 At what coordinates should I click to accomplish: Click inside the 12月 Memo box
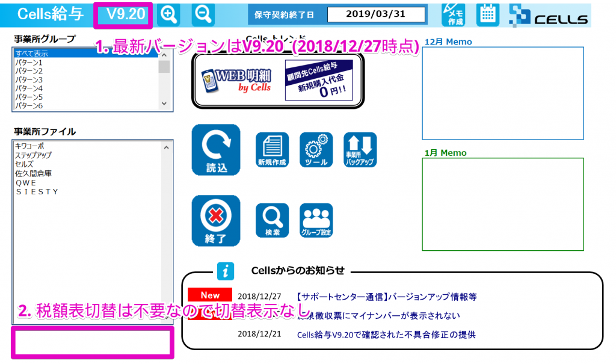tap(503, 93)
